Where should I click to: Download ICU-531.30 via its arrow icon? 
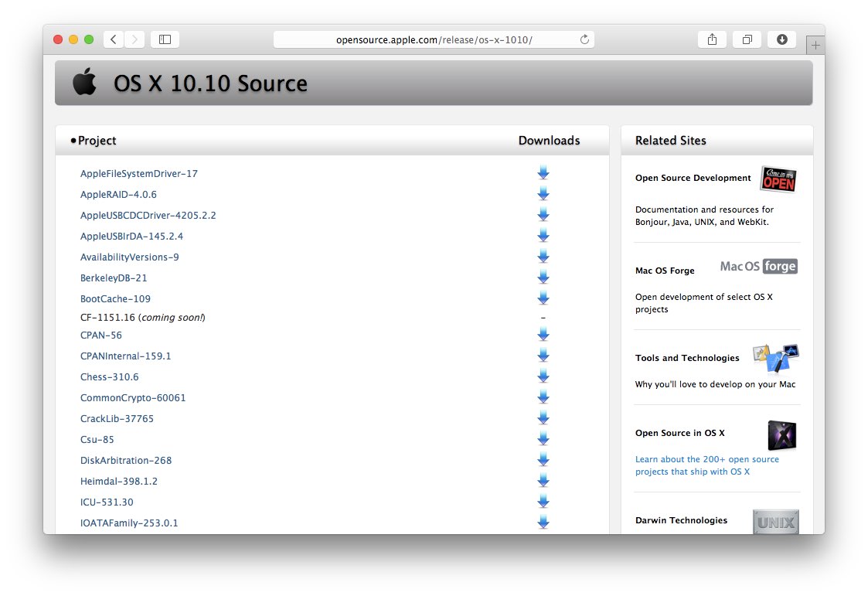point(543,502)
